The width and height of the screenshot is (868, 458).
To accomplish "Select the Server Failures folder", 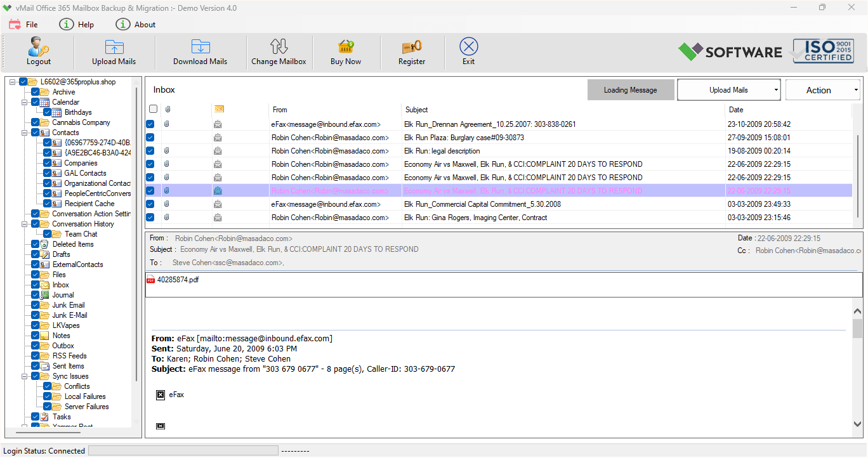I will coord(86,407).
